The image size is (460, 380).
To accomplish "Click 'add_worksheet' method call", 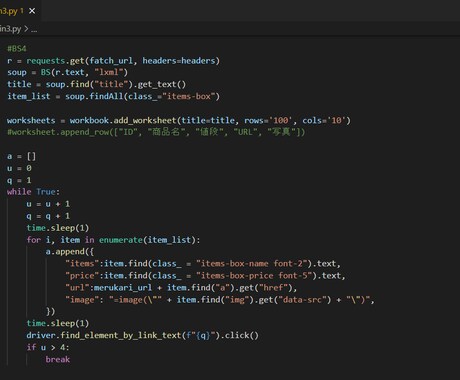I will (x=145, y=120).
